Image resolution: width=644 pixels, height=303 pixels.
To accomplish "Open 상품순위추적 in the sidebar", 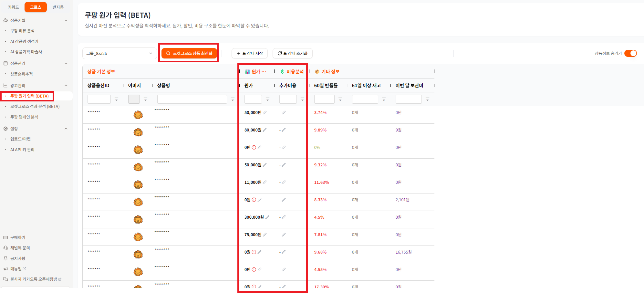I will click(21, 74).
